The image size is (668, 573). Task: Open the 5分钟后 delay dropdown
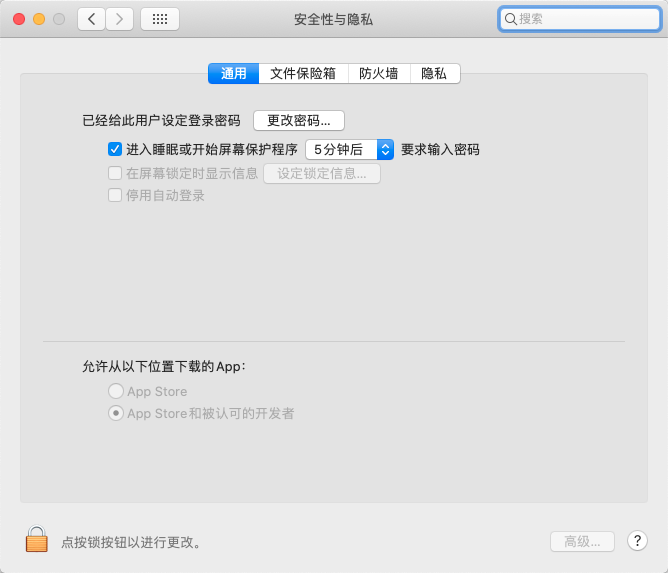tap(349, 150)
